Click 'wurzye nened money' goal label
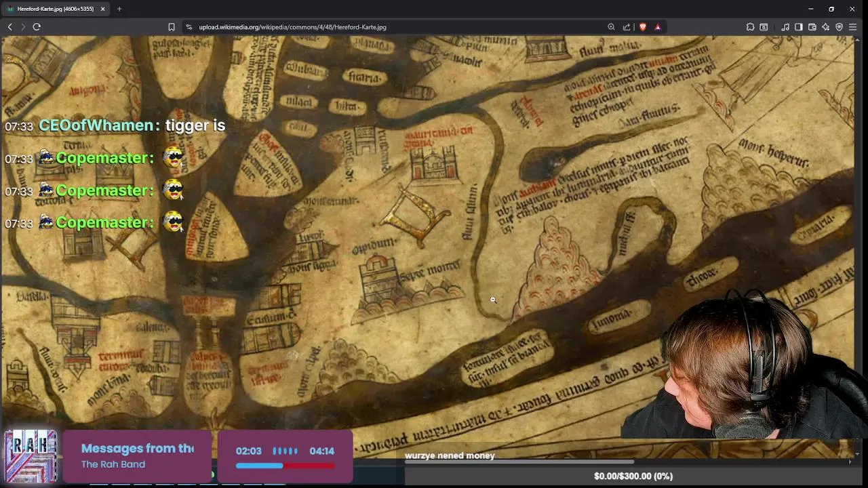The width and height of the screenshot is (868, 488). click(x=450, y=455)
